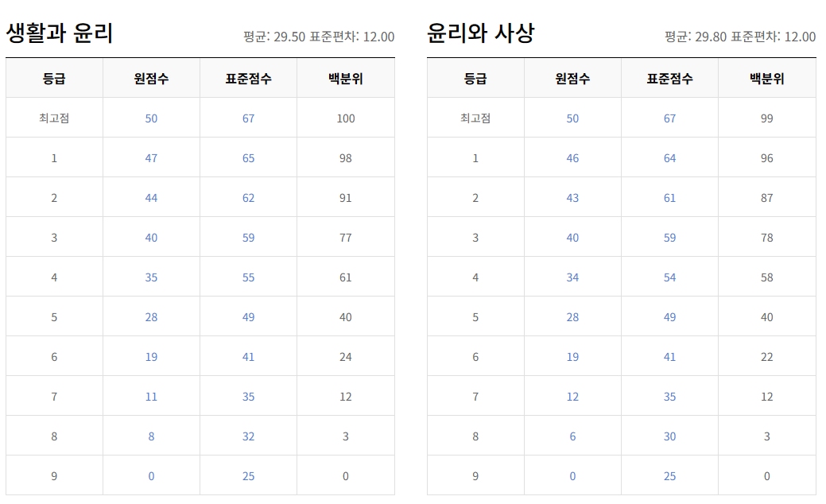826x504 pixels.
Task: Open 표준점수 25 link in 생활과 윤리 grade 9
Action: [x=248, y=476]
